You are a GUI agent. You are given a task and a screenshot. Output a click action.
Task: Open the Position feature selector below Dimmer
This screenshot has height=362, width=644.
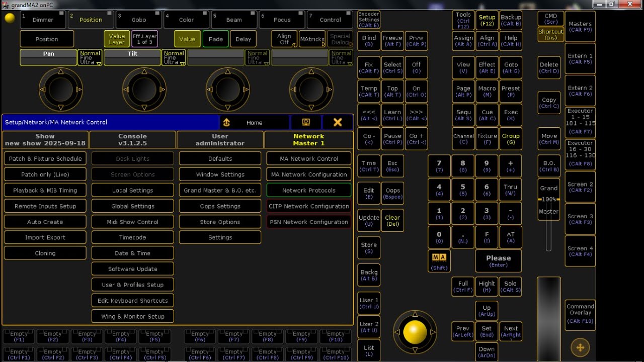click(x=47, y=39)
